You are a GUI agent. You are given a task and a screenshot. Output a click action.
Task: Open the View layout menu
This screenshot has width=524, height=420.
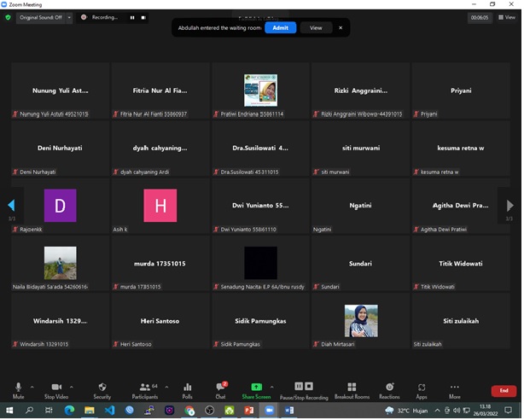click(506, 17)
